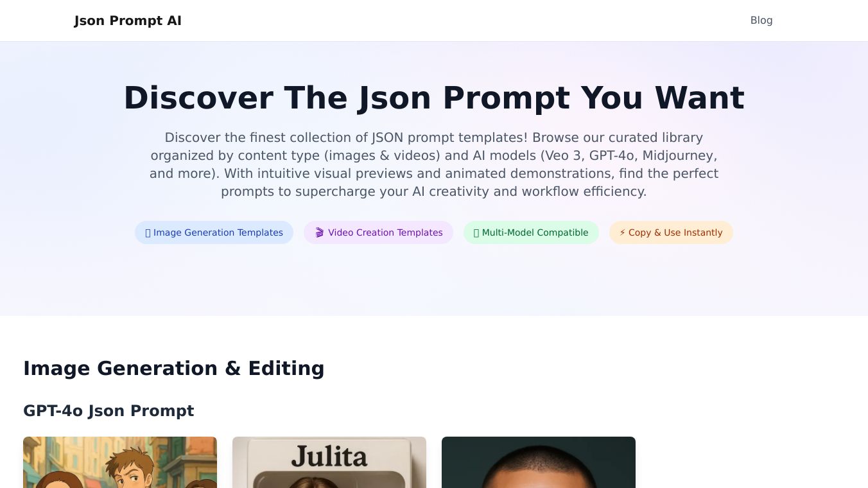
Task: Click the 'Midjourney' mention in the description
Action: click(x=680, y=155)
